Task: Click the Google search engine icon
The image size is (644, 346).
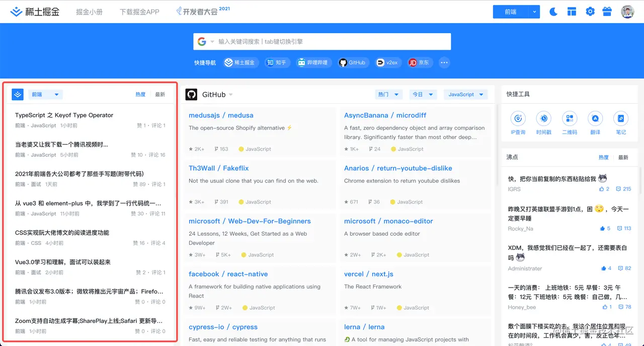Action: pyautogui.click(x=202, y=41)
